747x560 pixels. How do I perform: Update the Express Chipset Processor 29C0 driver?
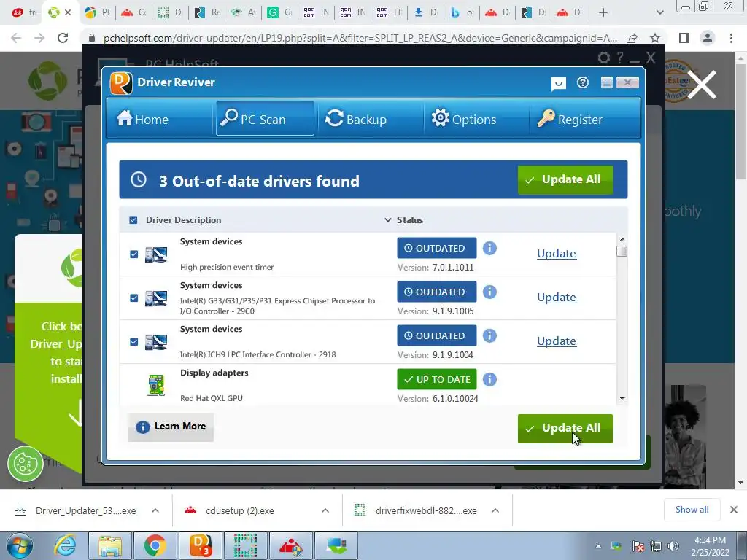(x=557, y=297)
